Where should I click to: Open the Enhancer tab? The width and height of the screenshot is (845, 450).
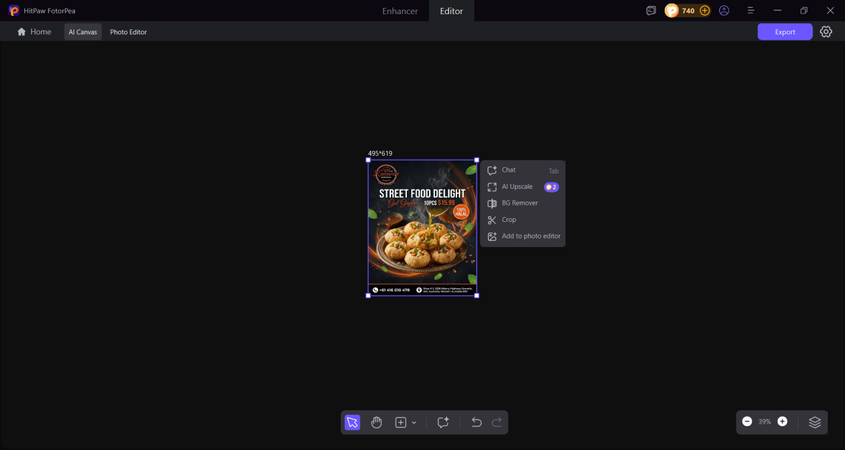400,11
